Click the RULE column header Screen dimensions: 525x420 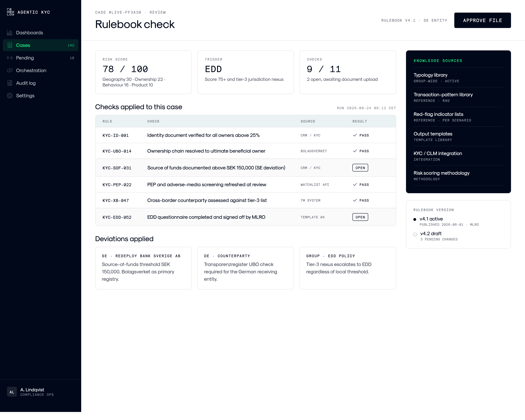(107, 121)
